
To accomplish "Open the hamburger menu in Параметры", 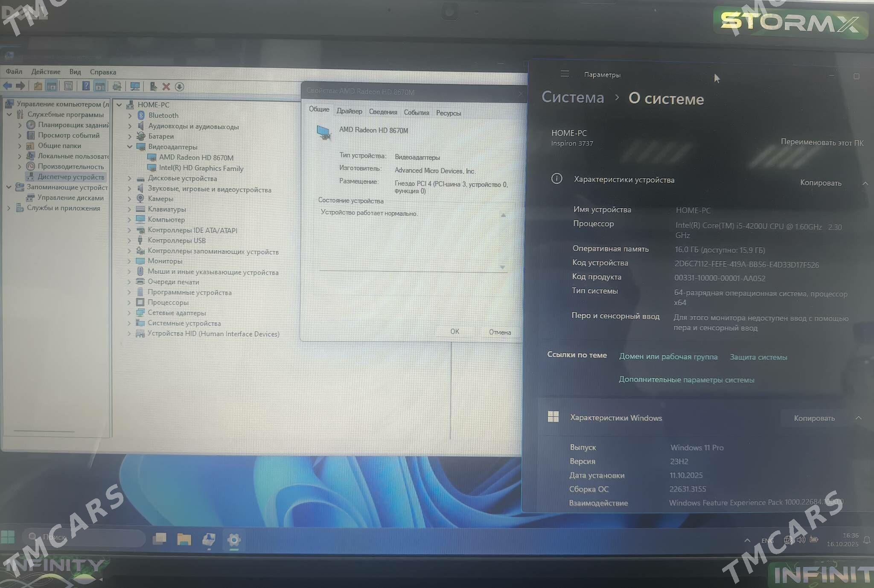I will (565, 74).
